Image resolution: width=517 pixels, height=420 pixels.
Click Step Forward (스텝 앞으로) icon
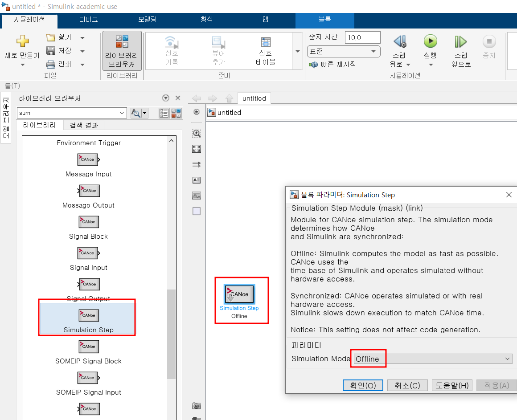460,41
